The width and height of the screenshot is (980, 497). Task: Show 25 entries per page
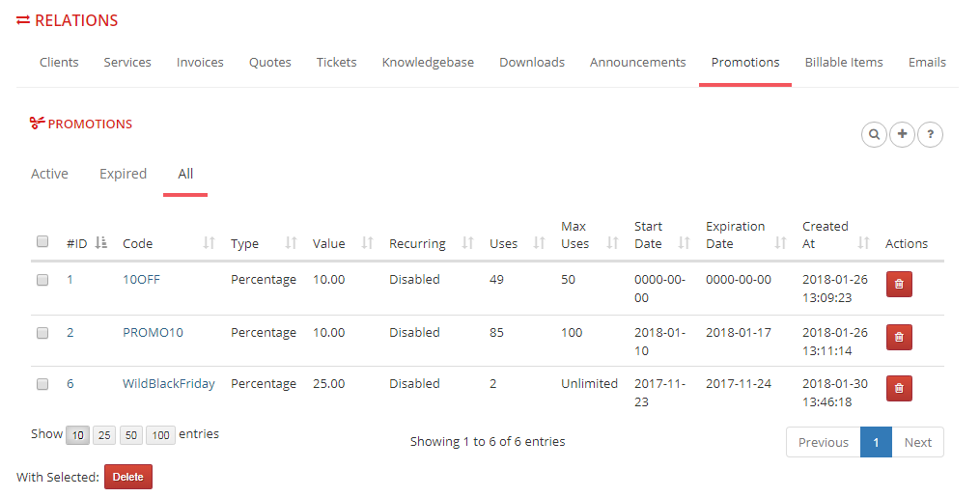(103, 435)
